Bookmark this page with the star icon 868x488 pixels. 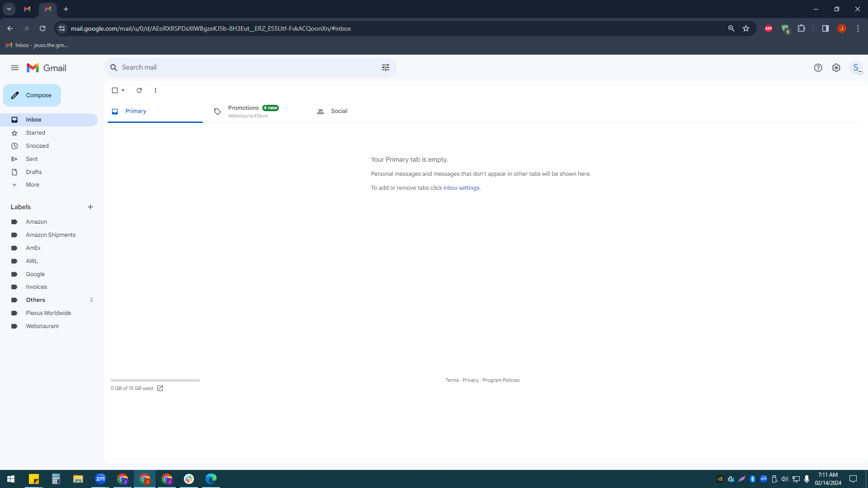pos(746,28)
